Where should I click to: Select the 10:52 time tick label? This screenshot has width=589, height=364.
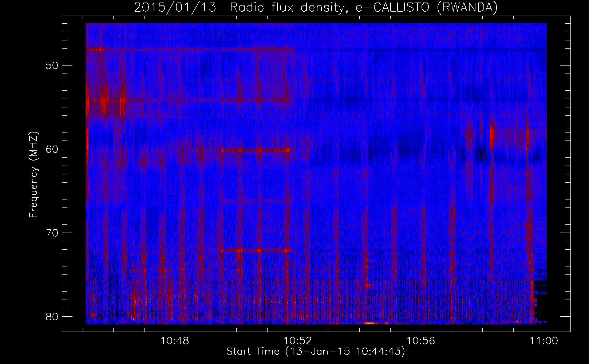point(298,341)
